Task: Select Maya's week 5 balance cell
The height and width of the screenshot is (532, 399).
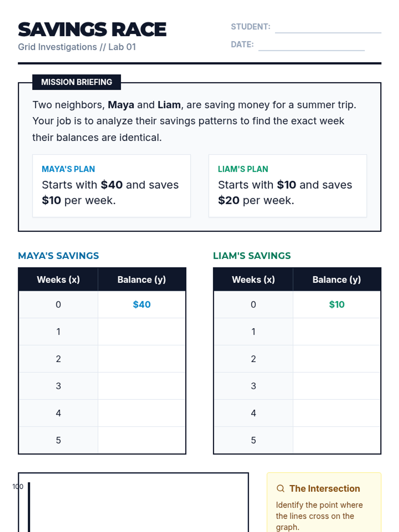Action: coord(142,440)
